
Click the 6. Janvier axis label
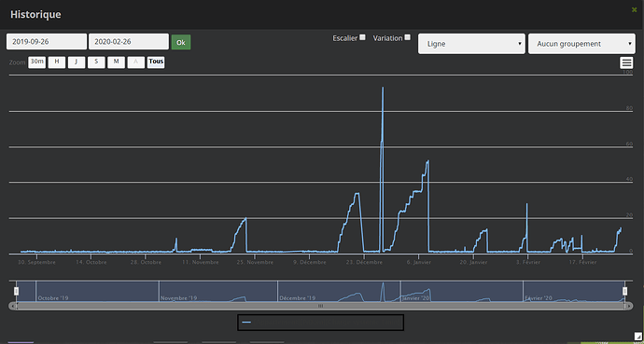pos(419,262)
